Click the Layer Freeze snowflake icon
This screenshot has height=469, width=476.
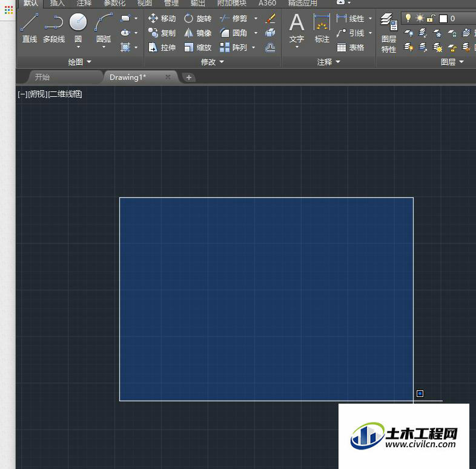[437, 33]
